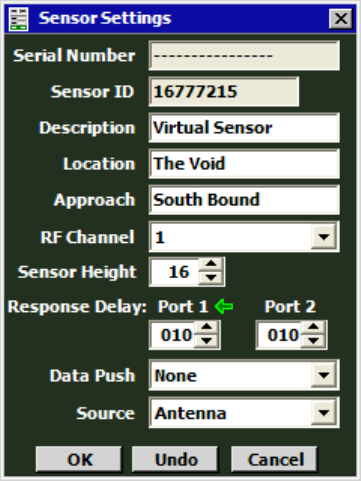Select the Approach field showing South Bound
This screenshot has width=361, height=481.
[244, 200]
